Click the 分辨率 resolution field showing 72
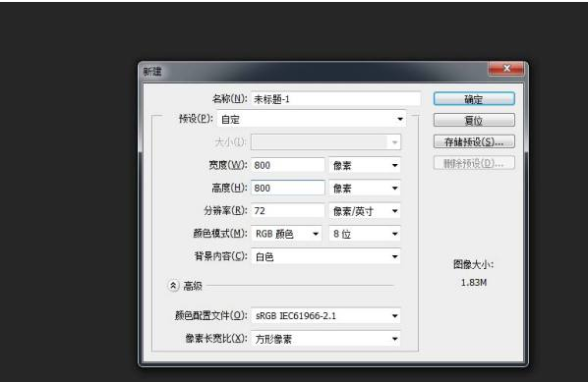This screenshot has width=588, height=382. coord(288,211)
